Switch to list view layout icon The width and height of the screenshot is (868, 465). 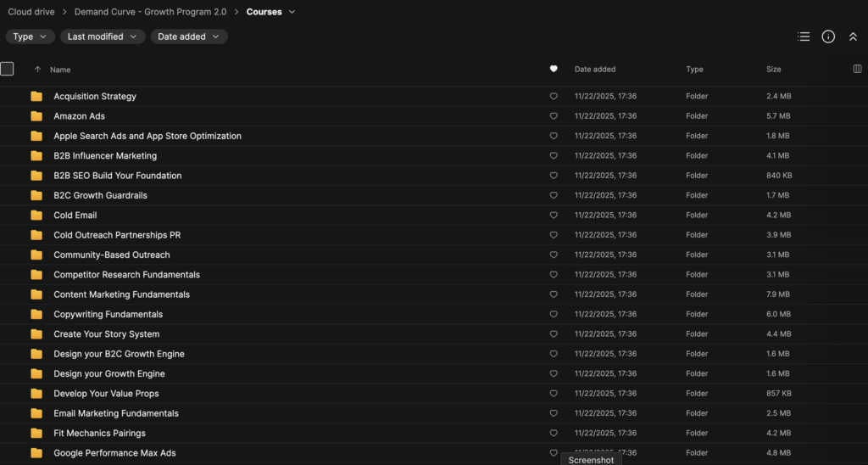pos(804,36)
